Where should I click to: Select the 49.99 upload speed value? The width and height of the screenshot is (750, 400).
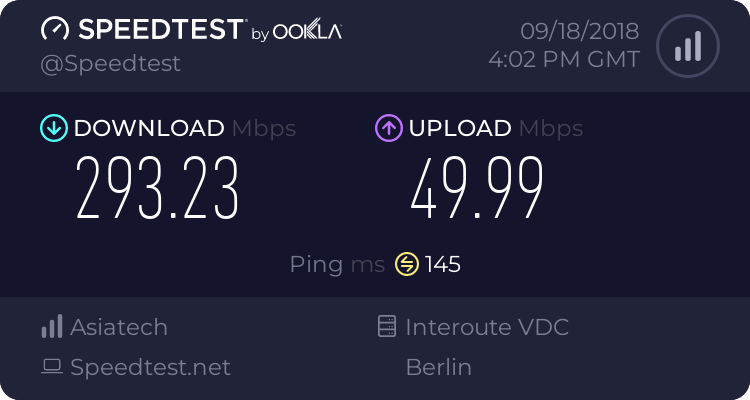[477, 187]
